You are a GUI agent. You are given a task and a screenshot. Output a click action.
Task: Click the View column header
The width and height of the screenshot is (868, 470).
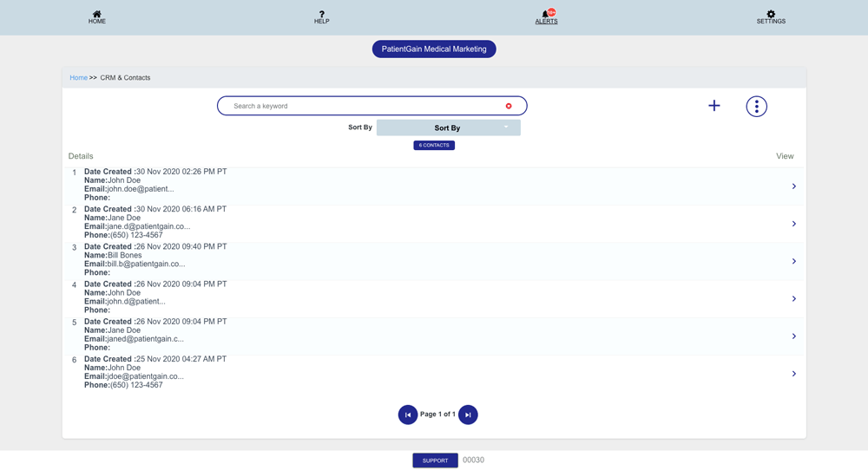pos(785,156)
